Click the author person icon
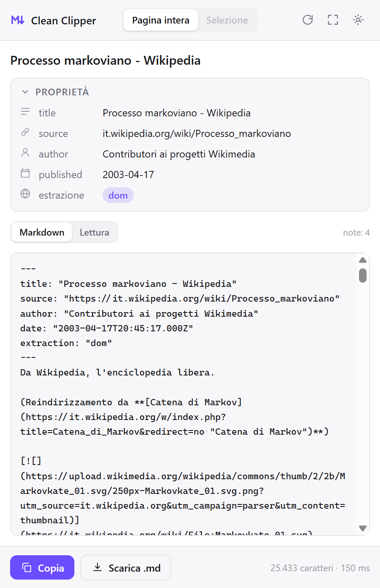Viewport: 380px width, 588px height. (25, 153)
